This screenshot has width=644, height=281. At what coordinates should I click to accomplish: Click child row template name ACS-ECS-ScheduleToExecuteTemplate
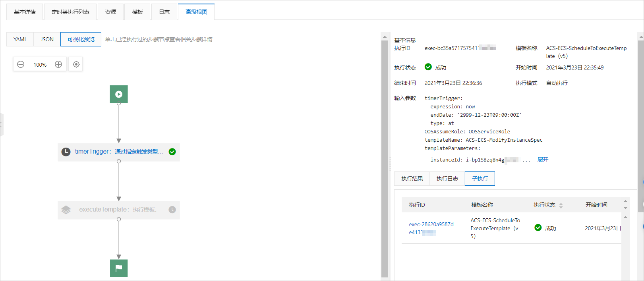495,228
